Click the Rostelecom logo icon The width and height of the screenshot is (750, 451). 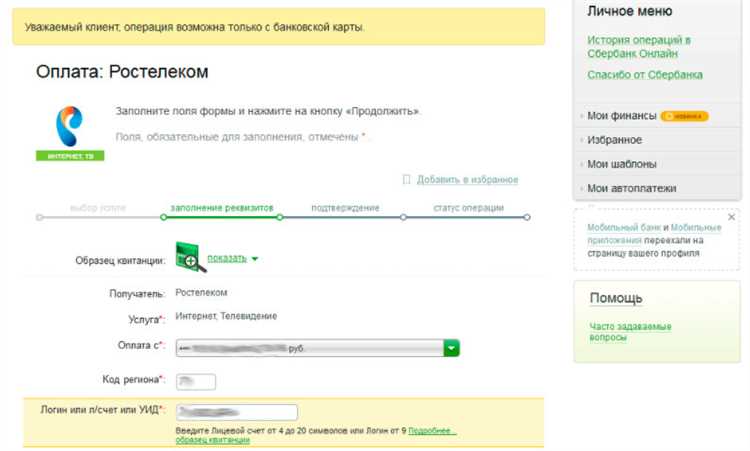tap(69, 126)
